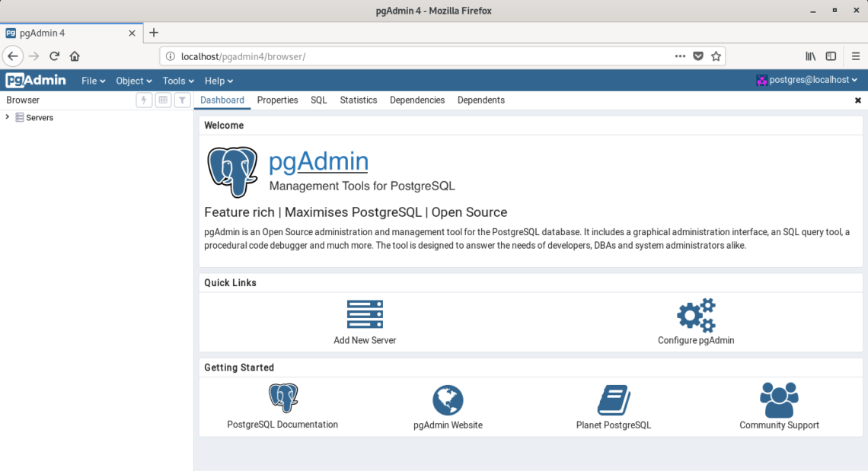Open PostgreSQL Documentation elephant icon
The height and width of the screenshot is (471, 868).
(x=282, y=399)
